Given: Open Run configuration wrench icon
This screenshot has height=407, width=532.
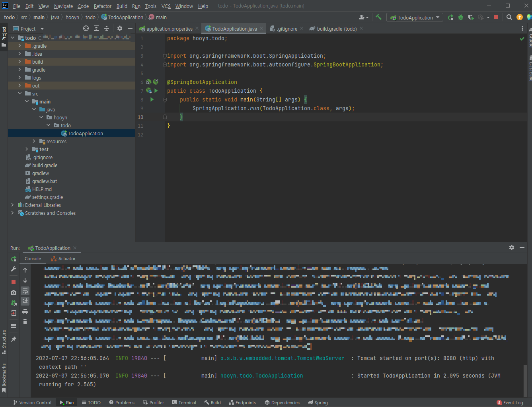Looking at the screenshot, I should point(14,269).
